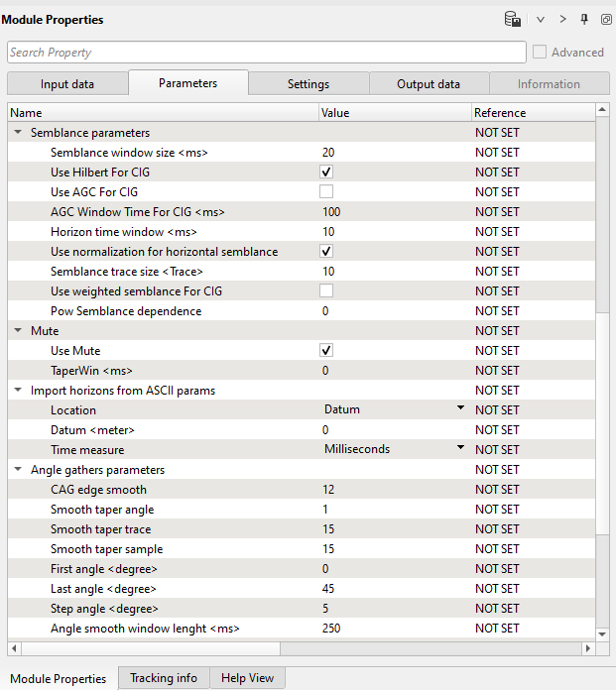Viewport: 616px width, 690px height.
Task: Pin the Module Properties panel
Action: click(x=584, y=20)
